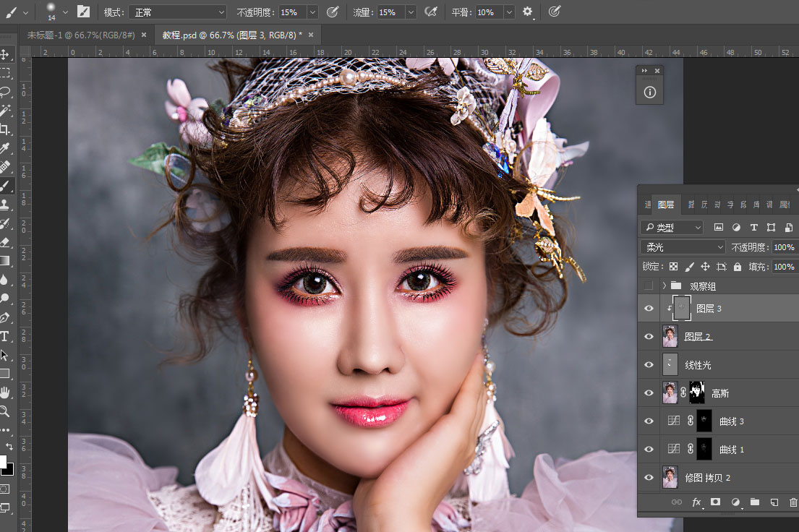Switch to 教程.psd document tab
The width and height of the screenshot is (799, 532).
pos(232,35)
